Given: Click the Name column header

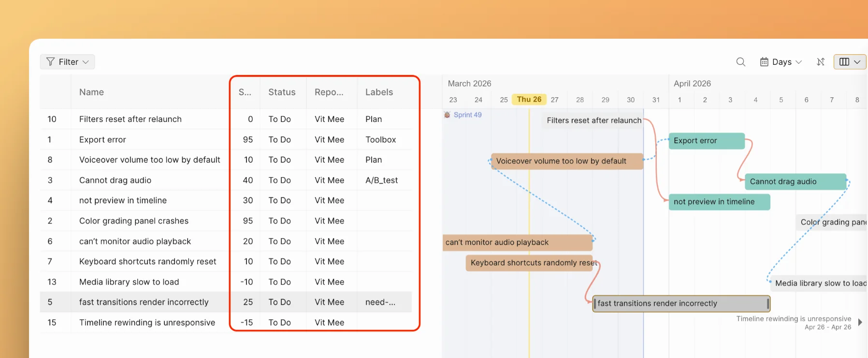Looking at the screenshot, I should [x=91, y=92].
